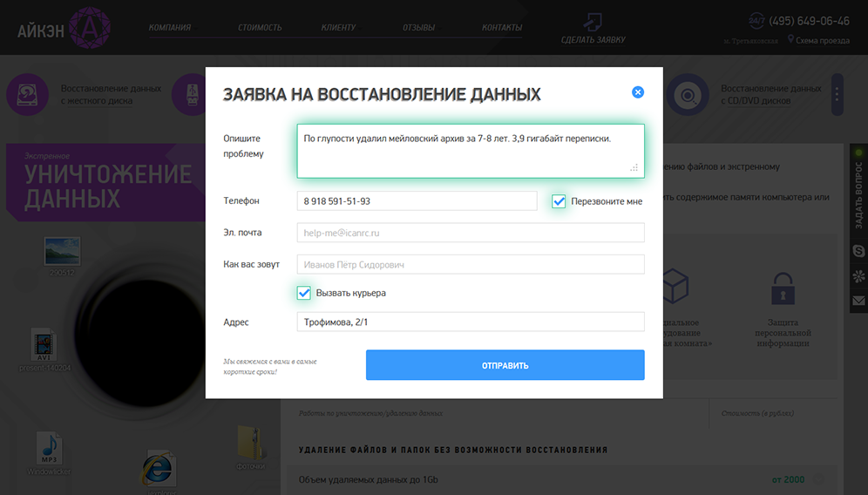The width and height of the screenshot is (868, 495).
Task: Click the фоточки zip folder icon
Action: 249,443
